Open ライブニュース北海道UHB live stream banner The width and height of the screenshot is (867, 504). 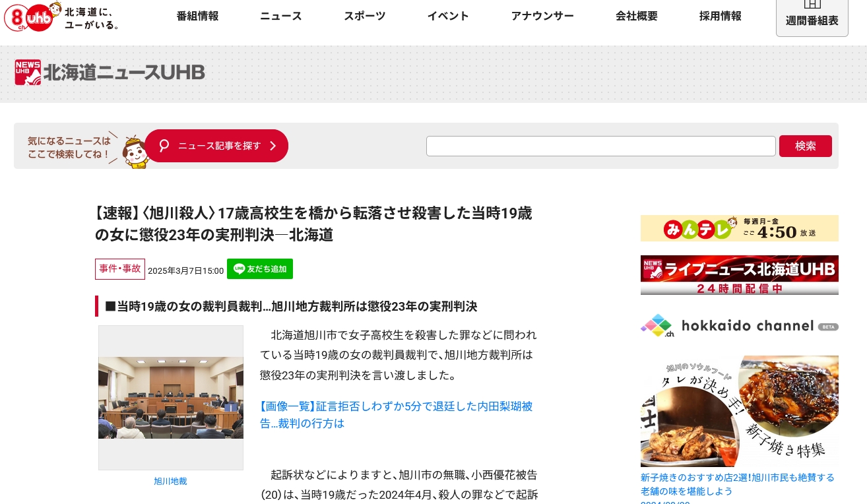pos(740,275)
